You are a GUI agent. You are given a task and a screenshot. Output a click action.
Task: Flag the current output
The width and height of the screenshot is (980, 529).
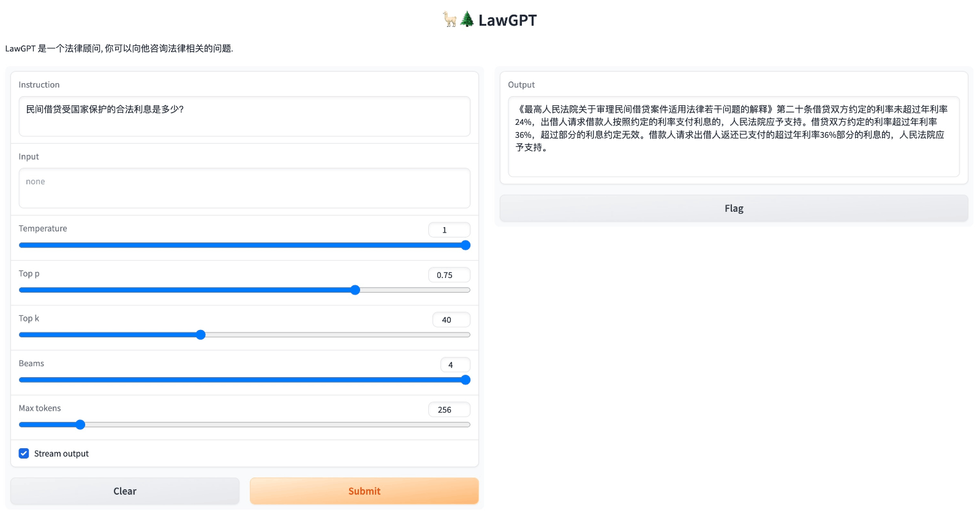734,208
